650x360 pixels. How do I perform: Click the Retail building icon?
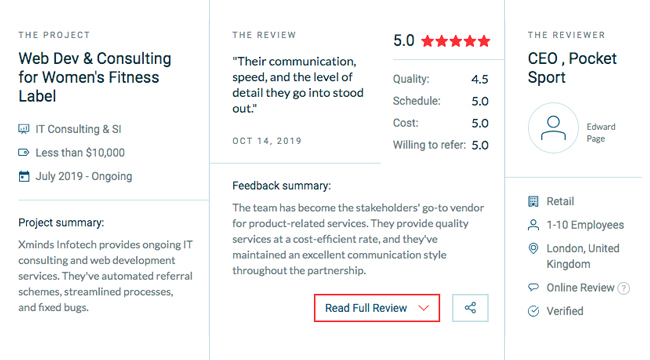[533, 201]
